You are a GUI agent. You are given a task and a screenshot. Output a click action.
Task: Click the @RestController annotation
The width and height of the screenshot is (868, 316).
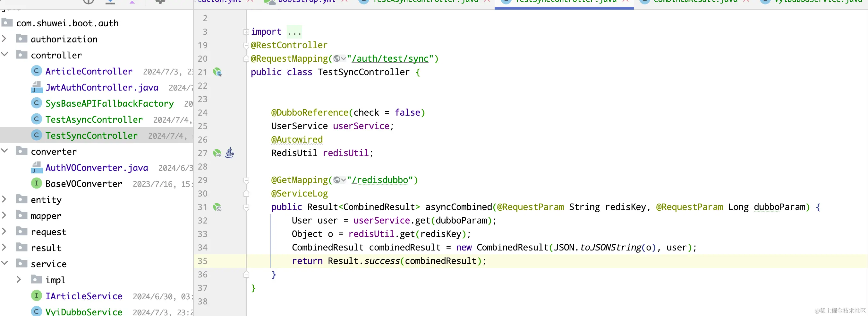point(289,45)
